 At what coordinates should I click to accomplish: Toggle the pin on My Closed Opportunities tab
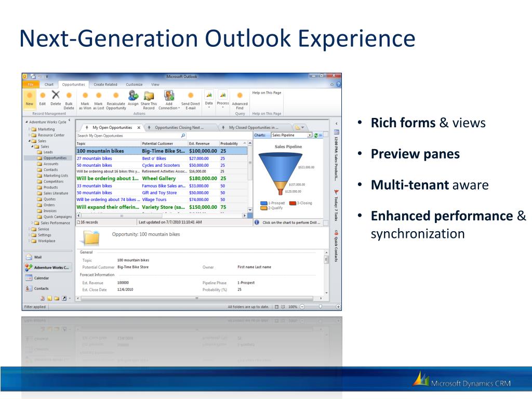tap(223, 128)
